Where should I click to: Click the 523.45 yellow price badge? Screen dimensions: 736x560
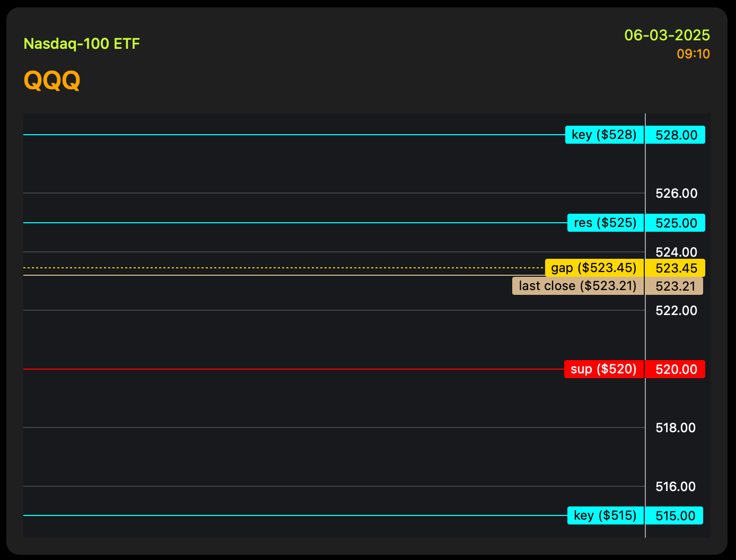676,268
